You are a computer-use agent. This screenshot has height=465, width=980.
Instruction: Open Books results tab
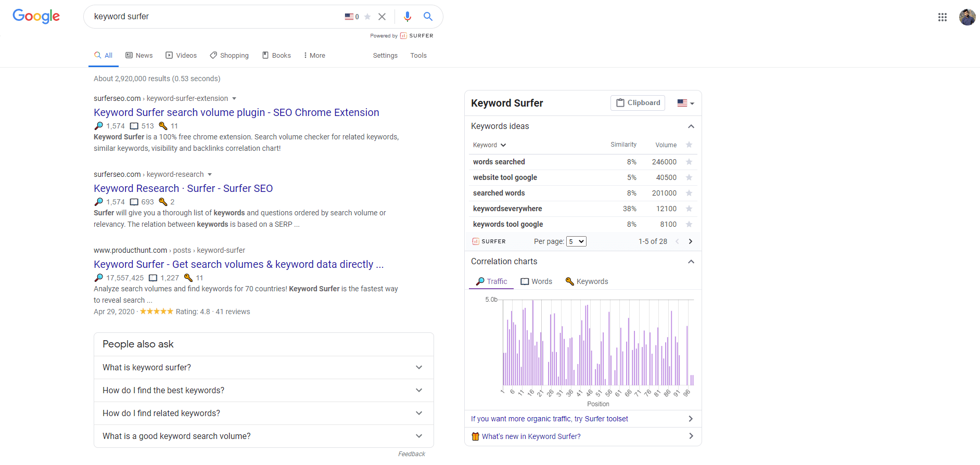point(276,56)
